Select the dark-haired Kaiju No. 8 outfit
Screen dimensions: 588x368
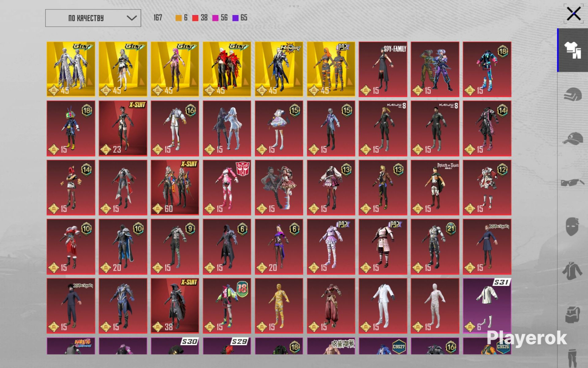pos(435,128)
